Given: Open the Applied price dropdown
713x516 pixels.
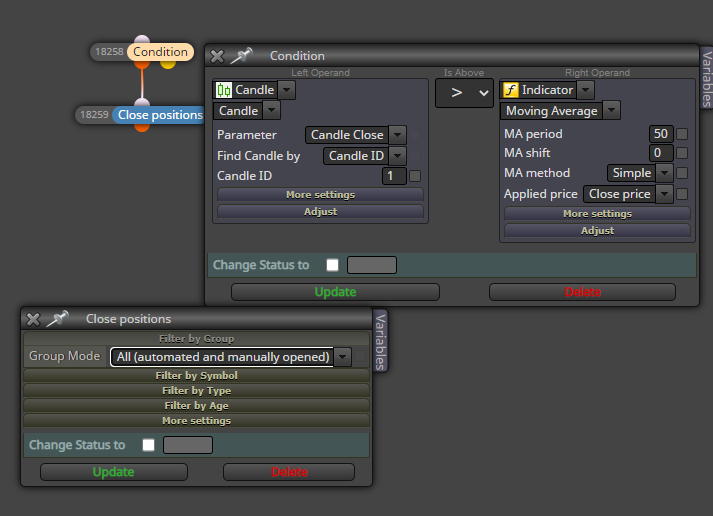Looking at the screenshot, I should click(664, 194).
